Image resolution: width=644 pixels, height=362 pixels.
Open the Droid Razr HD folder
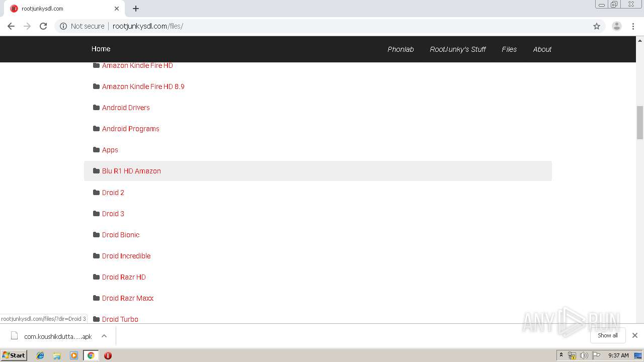[x=124, y=277]
